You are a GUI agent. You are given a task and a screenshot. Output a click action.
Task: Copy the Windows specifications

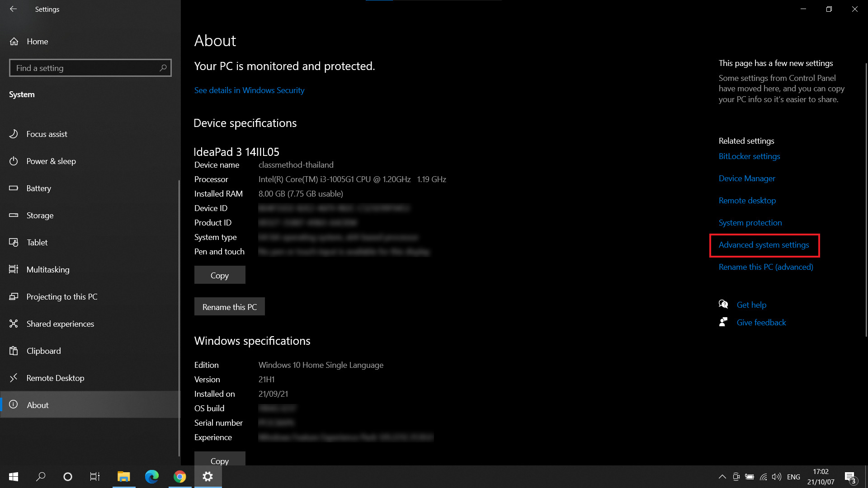(x=220, y=459)
